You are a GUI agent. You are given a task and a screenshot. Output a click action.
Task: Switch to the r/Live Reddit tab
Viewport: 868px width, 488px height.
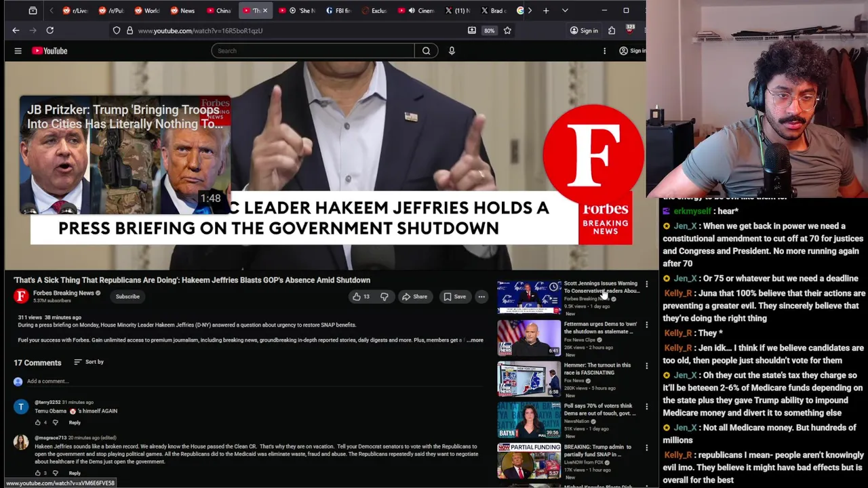click(76, 10)
